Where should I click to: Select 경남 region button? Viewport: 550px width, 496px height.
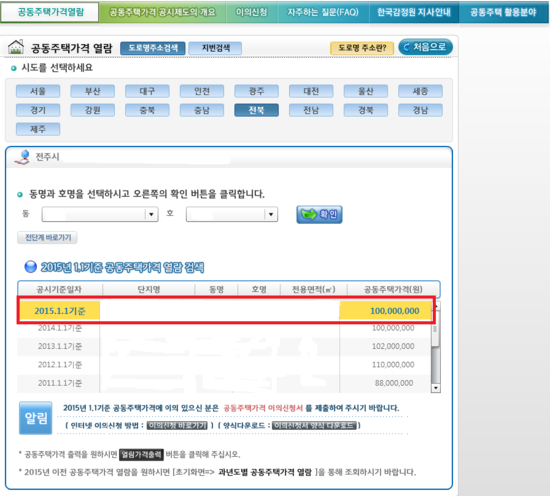pos(420,110)
